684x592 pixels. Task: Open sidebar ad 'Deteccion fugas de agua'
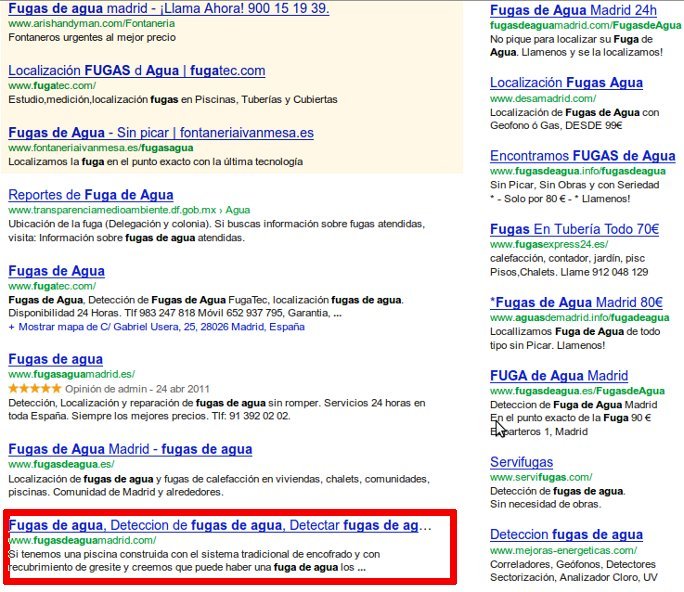(x=566, y=535)
